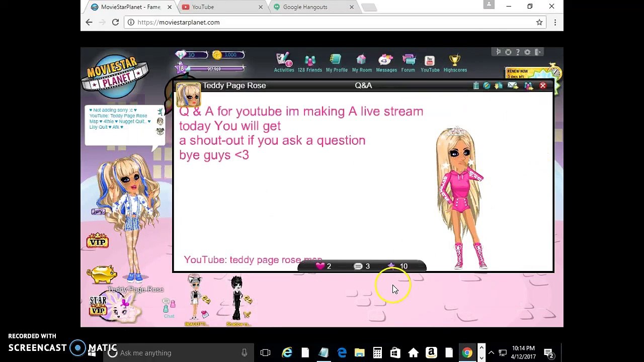The height and width of the screenshot is (362, 644).
Task: Click the experience progress bar 917,969
Action: point(215,69)
